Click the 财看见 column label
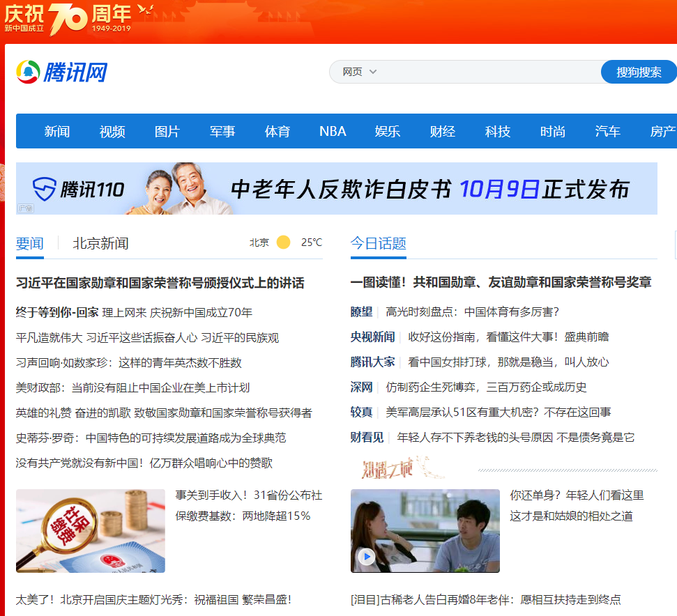The width and height of the screenshot is (677, 616). tap(367, 437)
